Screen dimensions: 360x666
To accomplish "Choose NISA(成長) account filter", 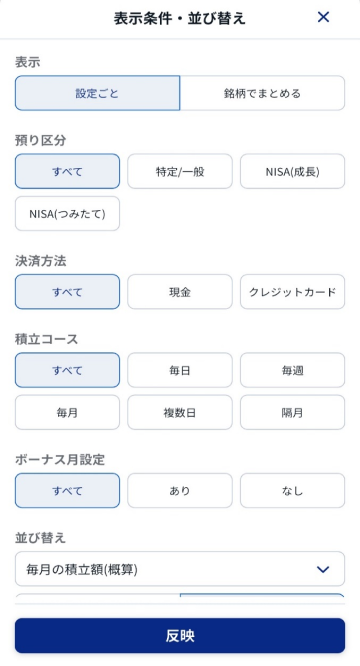I will click(292, 171).
